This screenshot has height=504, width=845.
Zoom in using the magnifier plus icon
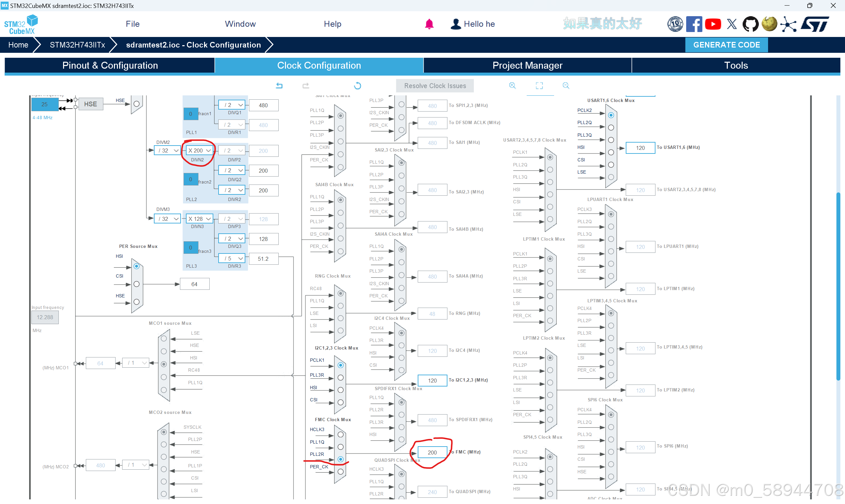coord(512,85)
